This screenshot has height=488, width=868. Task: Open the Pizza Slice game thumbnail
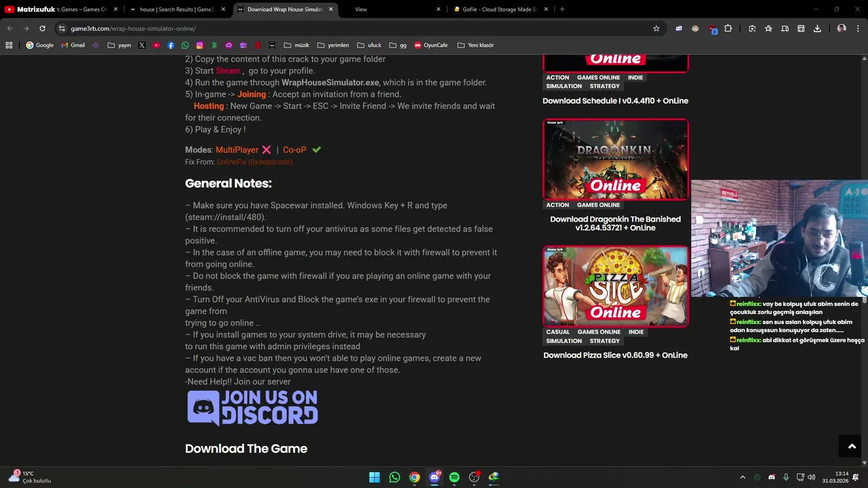[x=615, y=286]
